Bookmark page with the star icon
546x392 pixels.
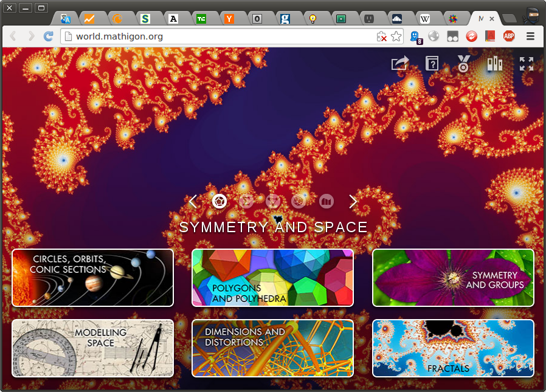click(x=396, y=36)
